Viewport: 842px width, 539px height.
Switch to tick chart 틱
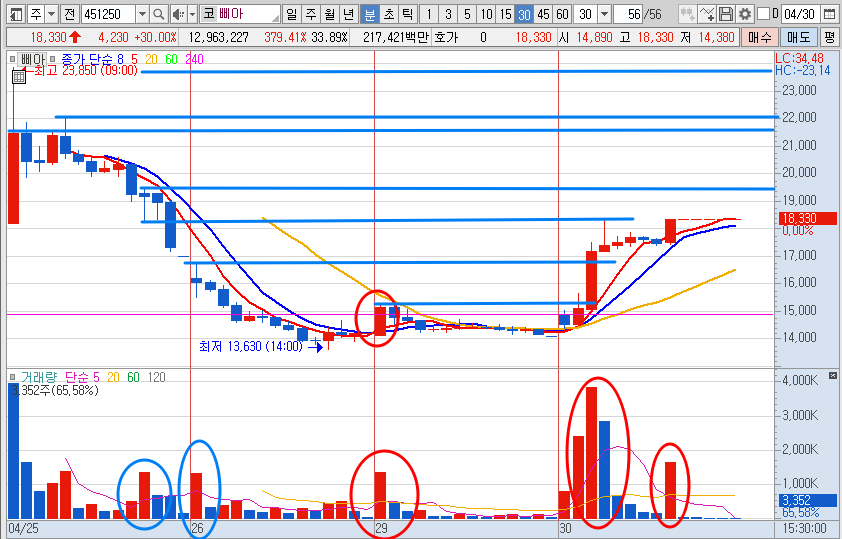point(408,14)
